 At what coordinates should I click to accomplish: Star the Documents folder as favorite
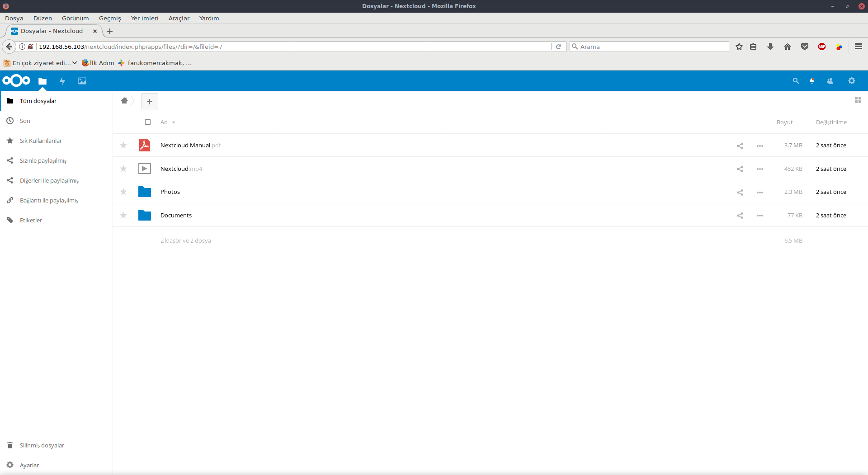pos(123,216)
